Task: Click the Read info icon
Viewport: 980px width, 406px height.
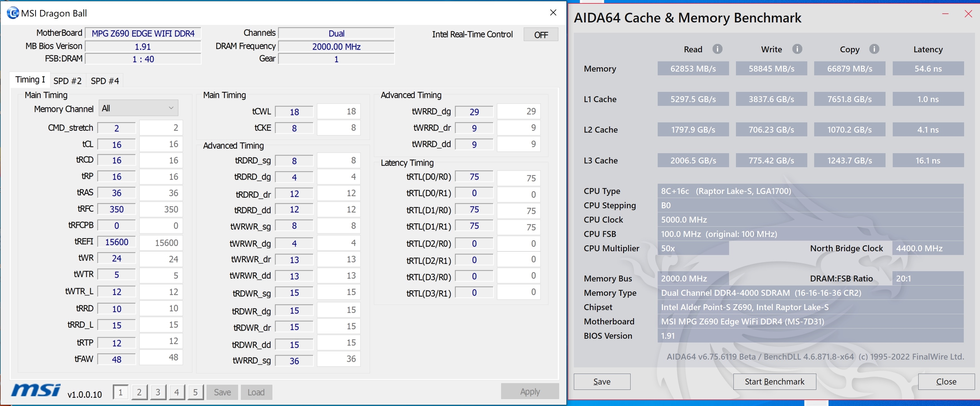Action: click(717, 49)
